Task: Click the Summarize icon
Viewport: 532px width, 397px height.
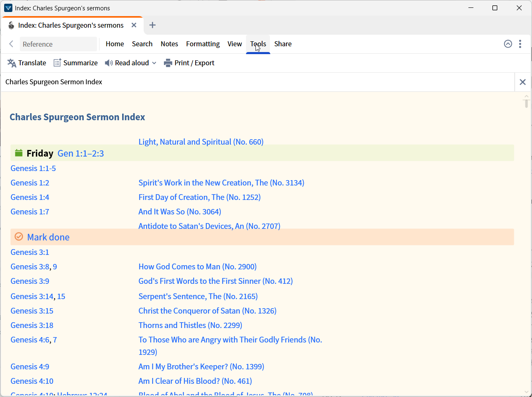Action: click(x=57, y=63)
